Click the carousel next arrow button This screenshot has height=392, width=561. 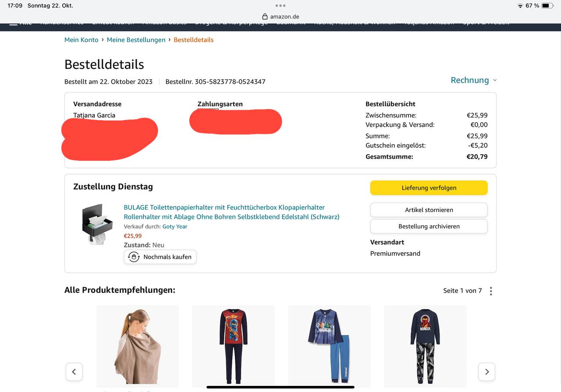click(486, 372)
